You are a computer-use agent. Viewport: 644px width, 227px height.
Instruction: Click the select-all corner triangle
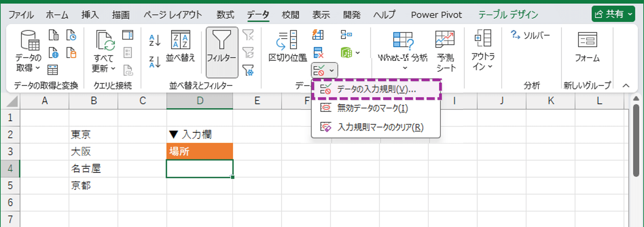pyautogui.click(x=12, y=101)
